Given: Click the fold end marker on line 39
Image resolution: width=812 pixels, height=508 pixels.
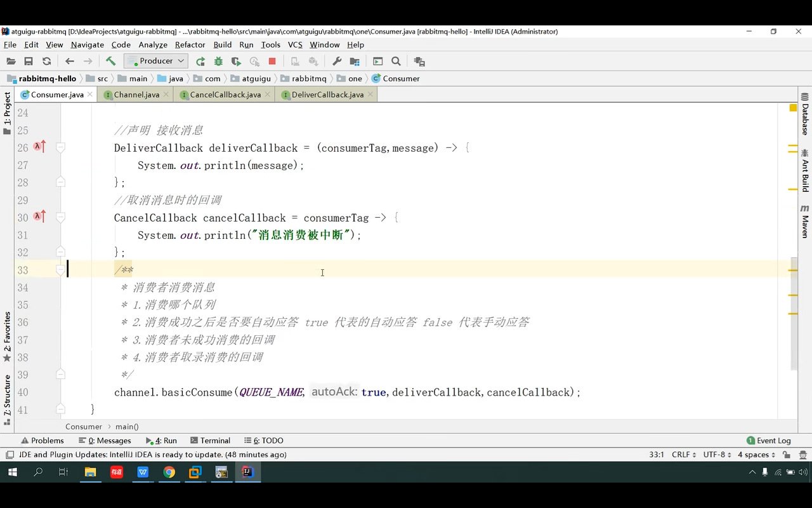Looking at the screenshot, I should coord(60,374).
